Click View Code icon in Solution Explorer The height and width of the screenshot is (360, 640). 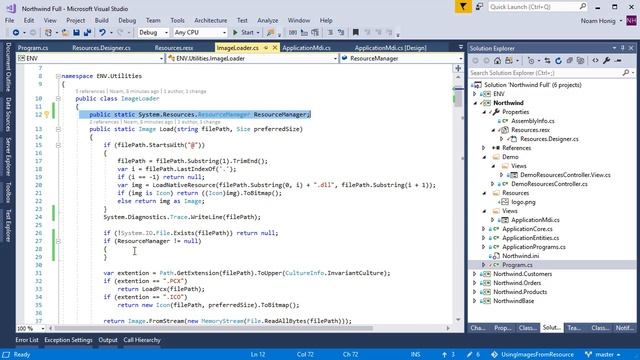coord(595,60)
